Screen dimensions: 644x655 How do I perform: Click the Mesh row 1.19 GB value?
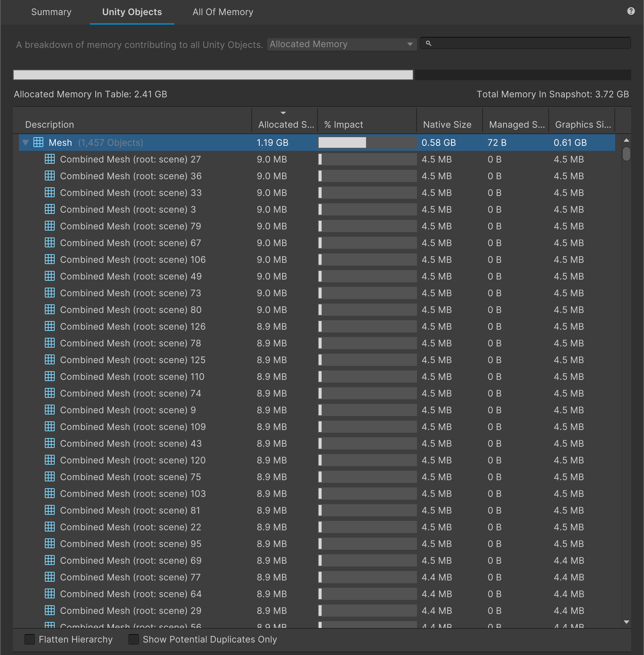272,142
